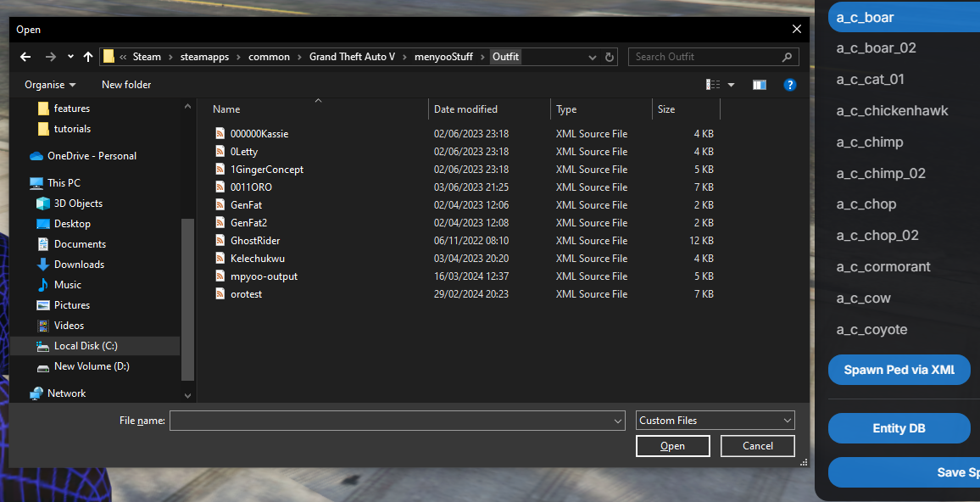Refresh the Outfit folder view
This screenshot has width=980, height=502.
point(610,57)
